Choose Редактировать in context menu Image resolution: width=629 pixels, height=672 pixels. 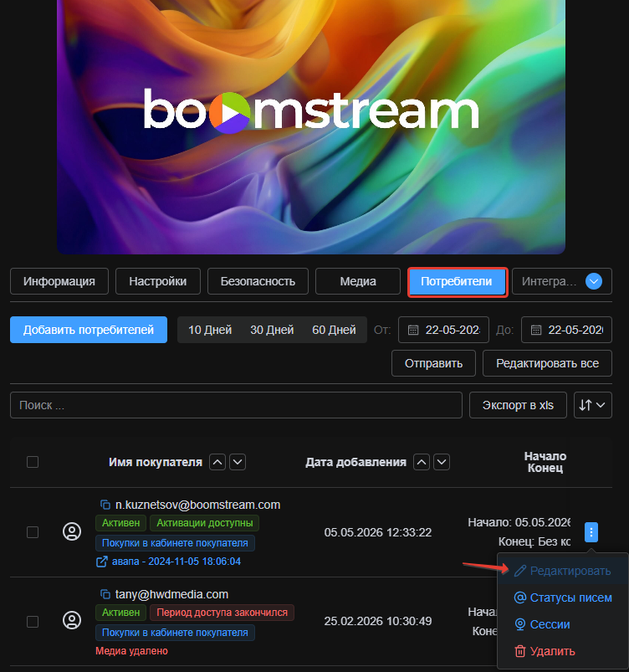pos(563,571)
